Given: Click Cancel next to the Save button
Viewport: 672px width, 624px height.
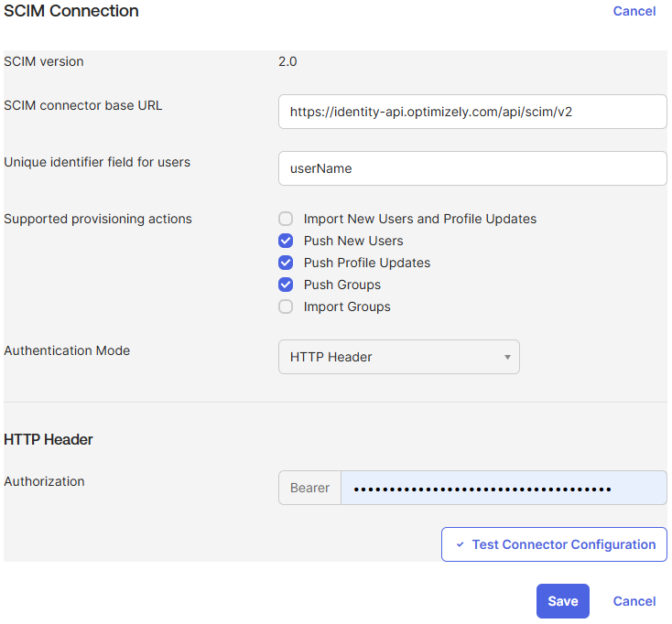Looking at the screenshot, I should coord(634,601).
